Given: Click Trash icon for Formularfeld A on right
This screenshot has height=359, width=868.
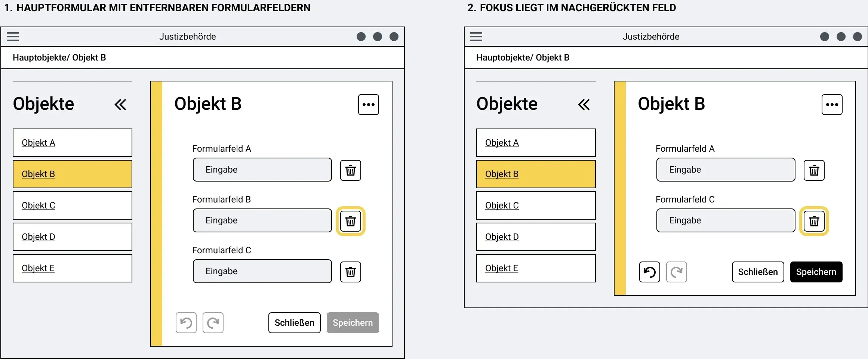Looking at the screenshot, I should 814,170.
